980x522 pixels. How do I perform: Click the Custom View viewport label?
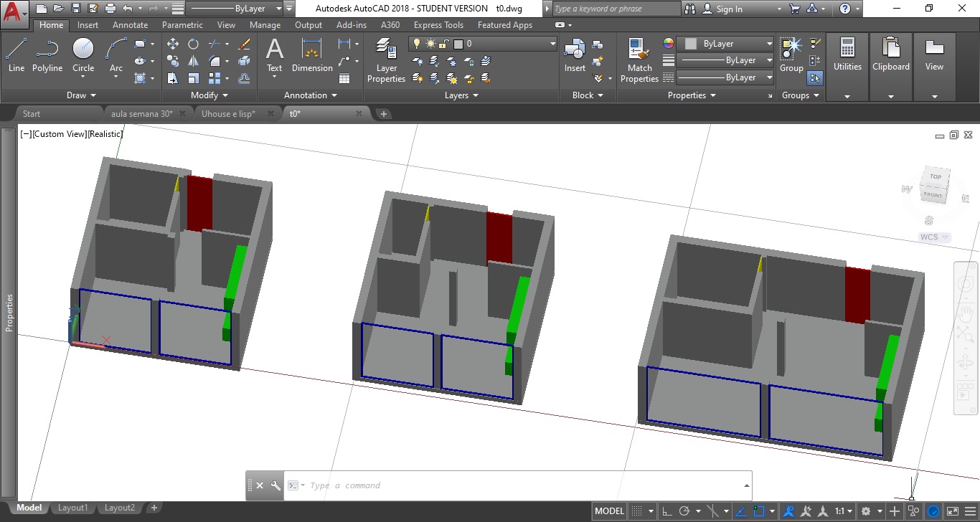tap(59, 134)
